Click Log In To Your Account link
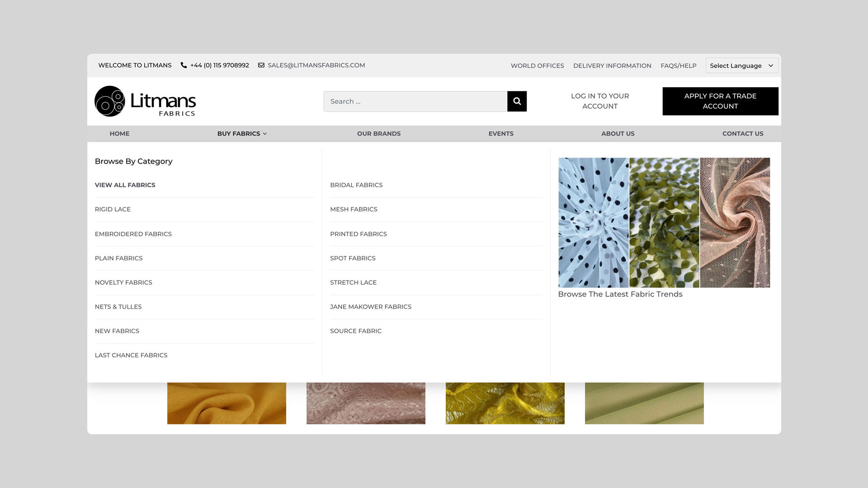Viewport: 868px width, 488px height. coord(599,101)
